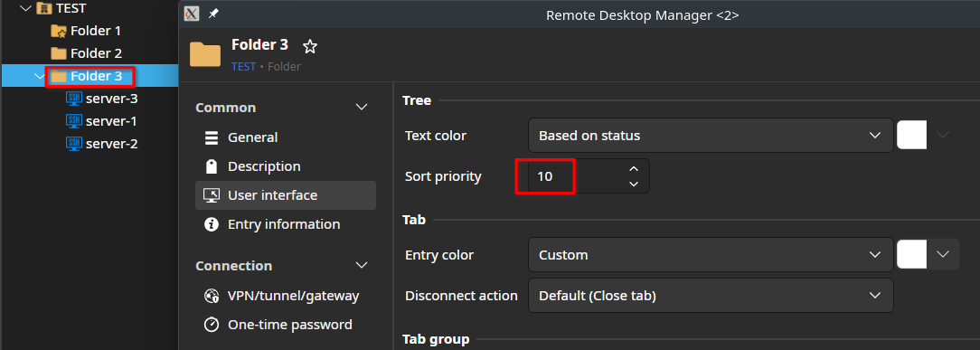Image resolution: width=980 pixels, height=350 pixels.
Task: Open the One-time password page
Action: (x=286, y=325)
